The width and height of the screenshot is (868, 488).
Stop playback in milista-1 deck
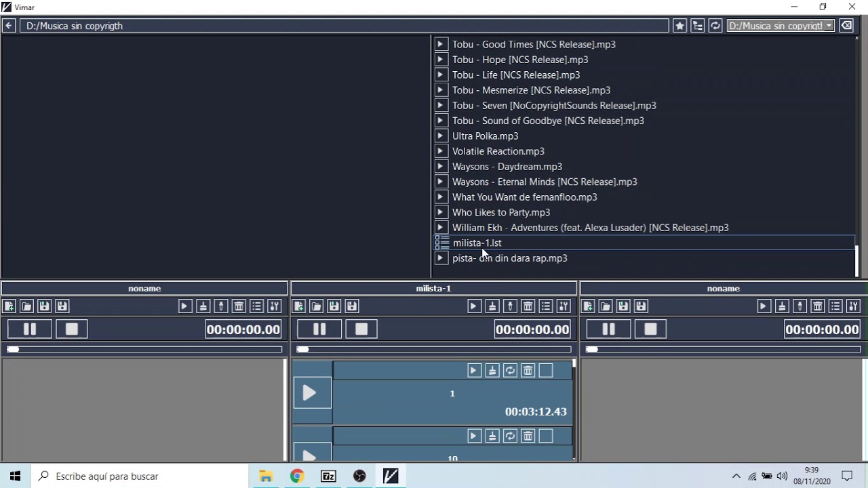pyautogui.click(x=361, y=329)
